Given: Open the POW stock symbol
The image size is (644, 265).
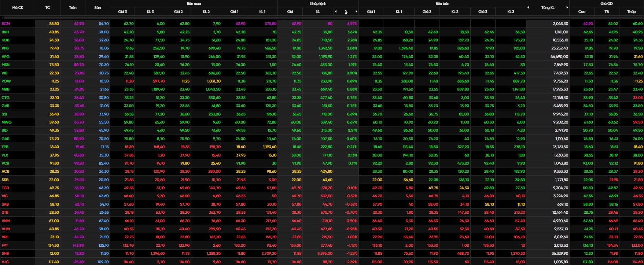Looking at the screenshot, I should (x=6, y=81).
